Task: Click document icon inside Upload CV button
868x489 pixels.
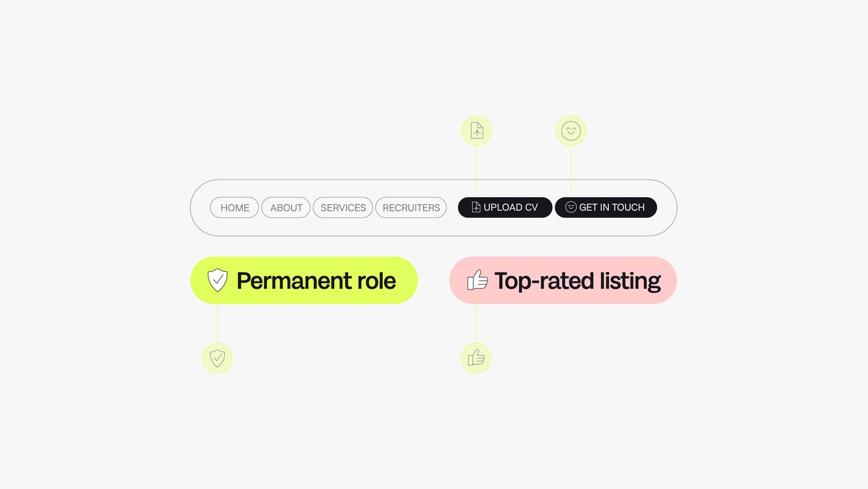Action: coord(476,207)
